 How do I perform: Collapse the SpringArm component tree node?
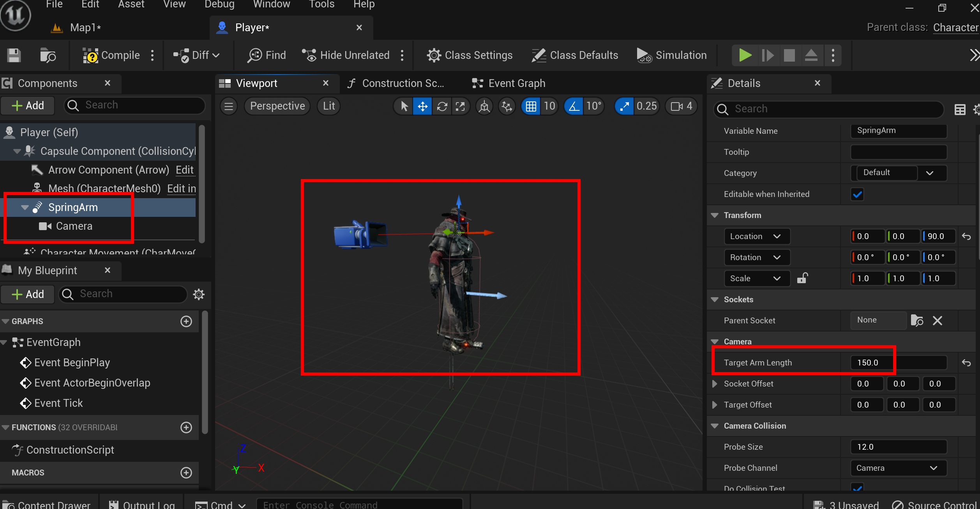coord(25,208)
